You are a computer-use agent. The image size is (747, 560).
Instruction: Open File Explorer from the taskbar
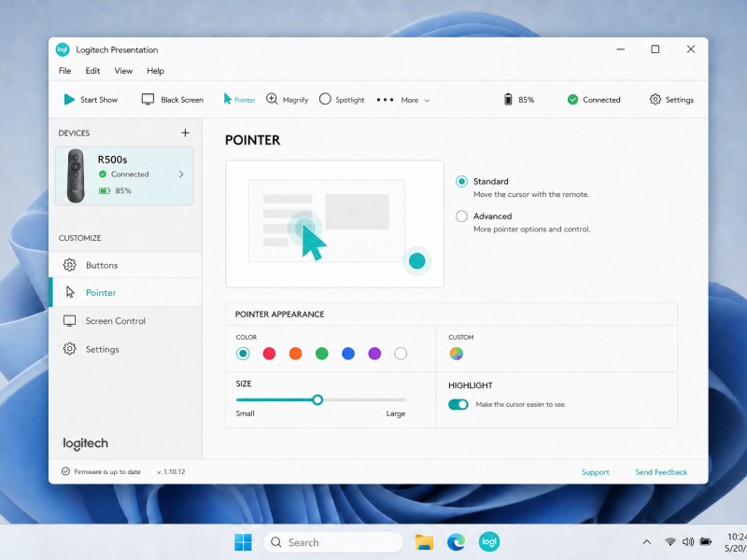(x=424, y=542)
